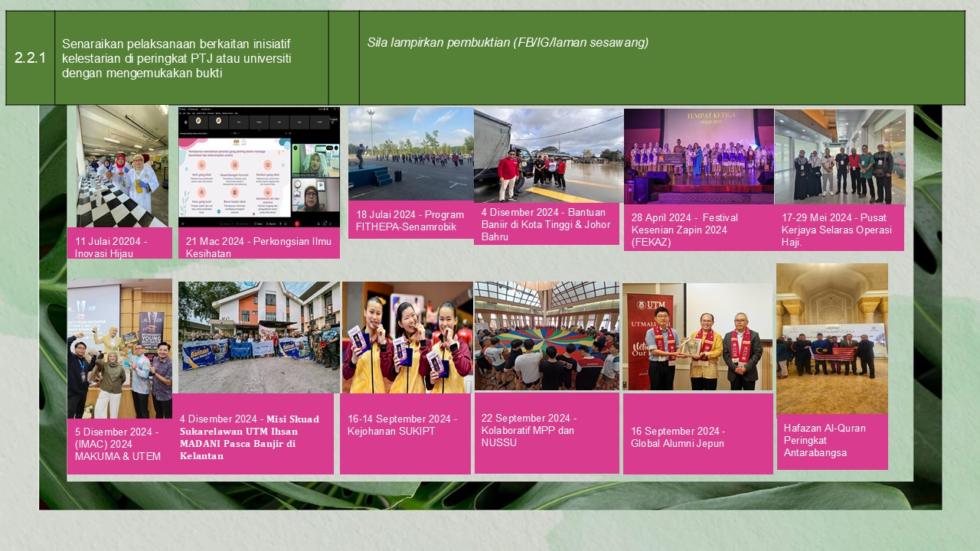Screen dimensions: 980x551
Task: Select the Festival Kesenian Zapin stage photo
Action: (x=698, y=157)
